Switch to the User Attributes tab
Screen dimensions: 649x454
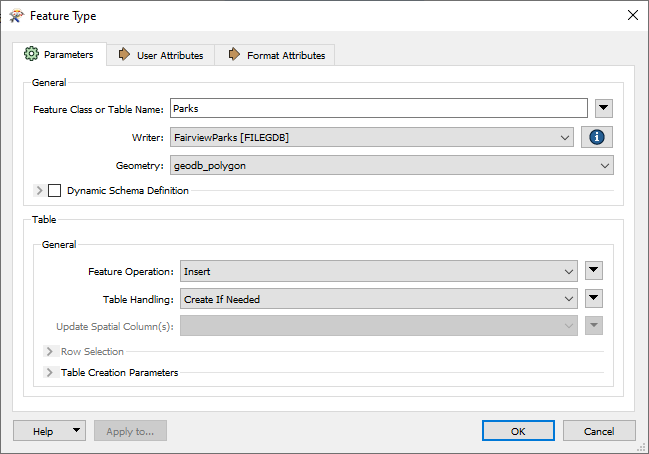(161, 55)
